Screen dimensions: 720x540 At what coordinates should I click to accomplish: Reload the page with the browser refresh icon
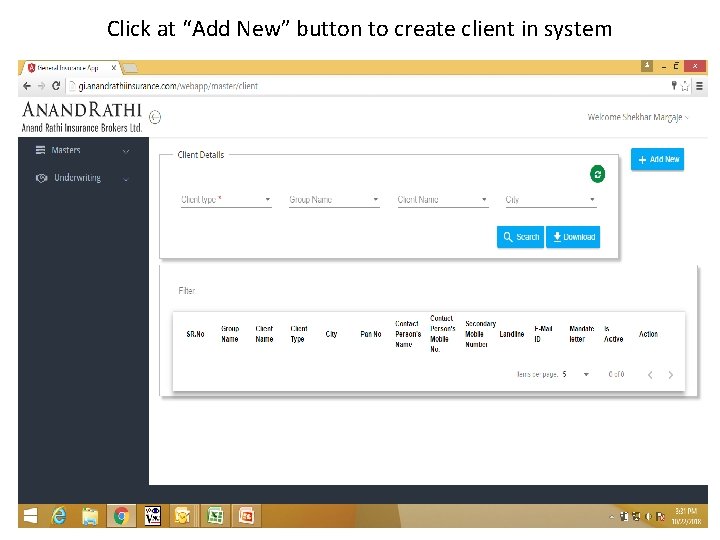56,86
